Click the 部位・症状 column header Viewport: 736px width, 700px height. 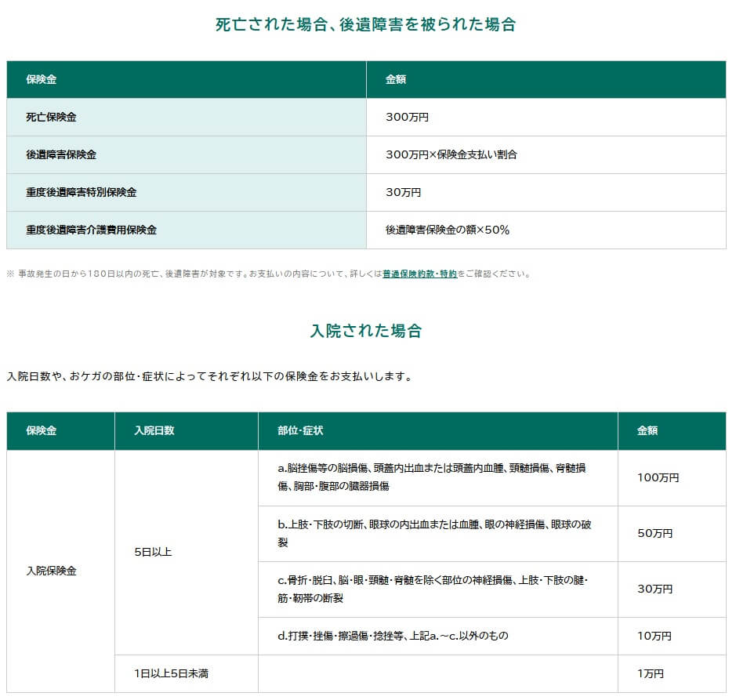point(300,430)
